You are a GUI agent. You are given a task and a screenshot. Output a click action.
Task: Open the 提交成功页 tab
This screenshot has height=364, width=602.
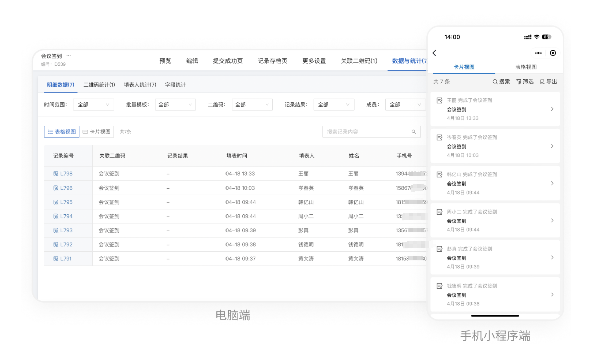click(x=228, y=61)
